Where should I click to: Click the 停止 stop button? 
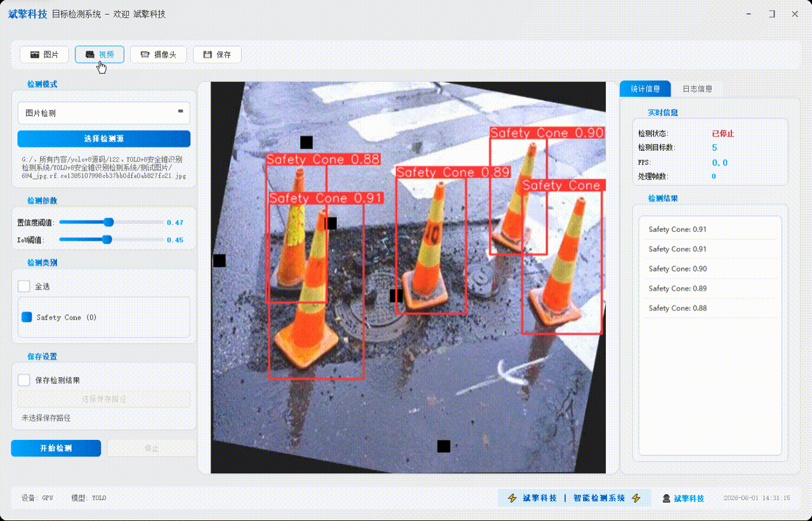(152, 448)
